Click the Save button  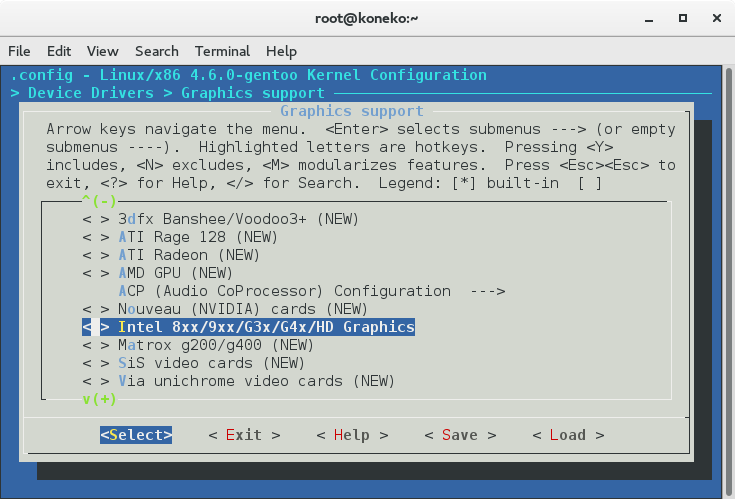(x=460, y=435)
